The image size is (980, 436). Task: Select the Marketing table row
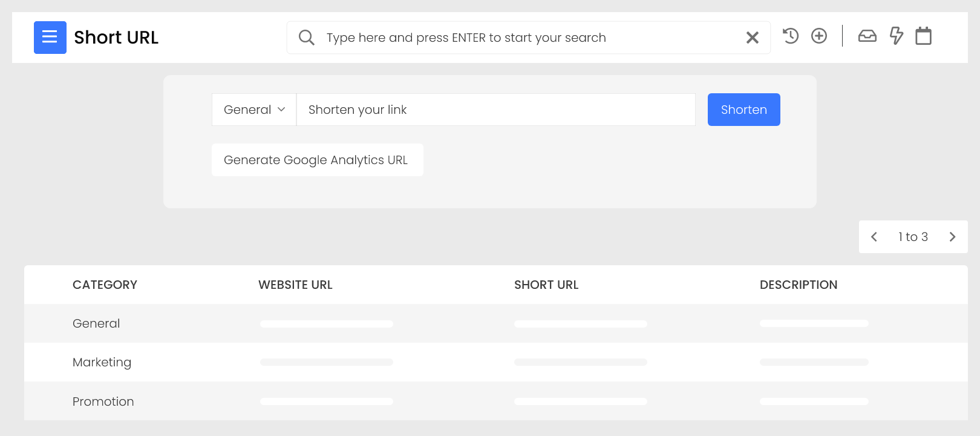tap(102, 362)
